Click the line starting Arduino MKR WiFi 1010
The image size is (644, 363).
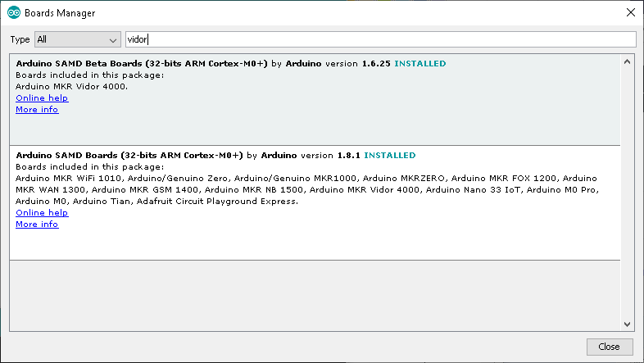pyautogui.click(x=306, y=179)
